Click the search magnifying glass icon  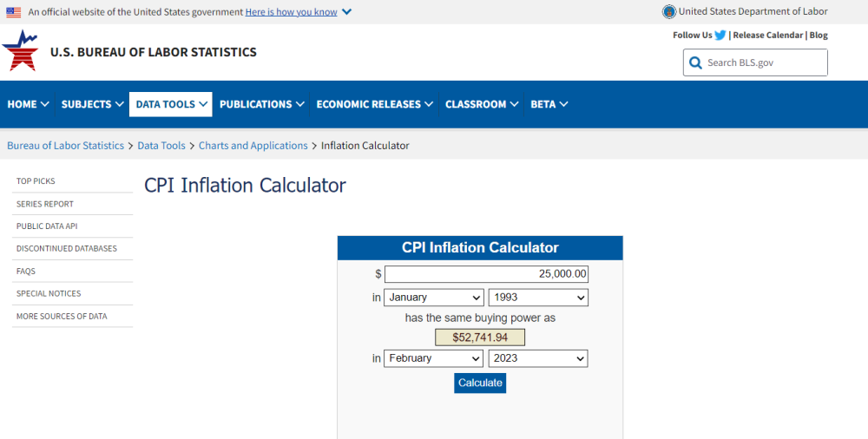(x=695, y=62)
